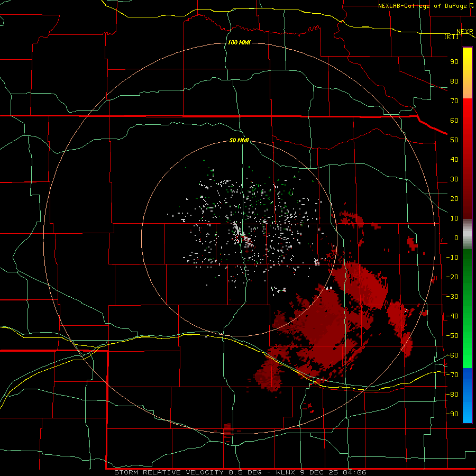Click the 0 scale label

[x=456, y=238]
